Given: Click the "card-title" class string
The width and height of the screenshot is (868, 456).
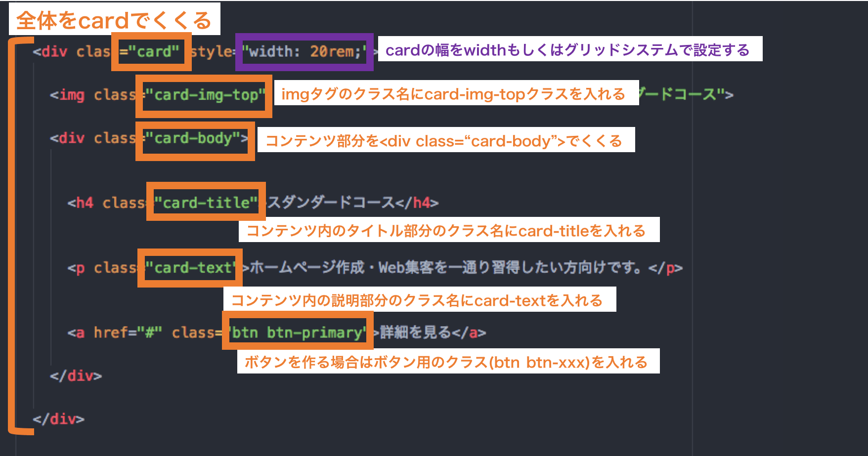Looking at the screenshot, I should click(206, 203).
